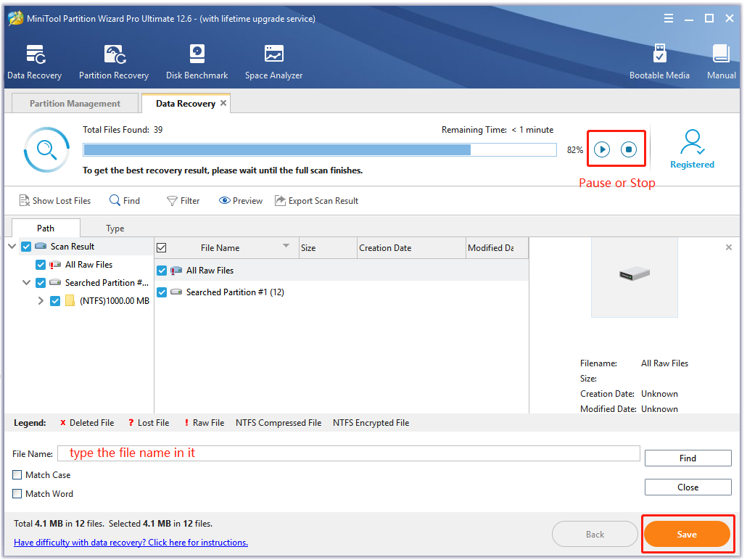Select All Raw Files in tree

pyautogui.click(x=88, y=265)
